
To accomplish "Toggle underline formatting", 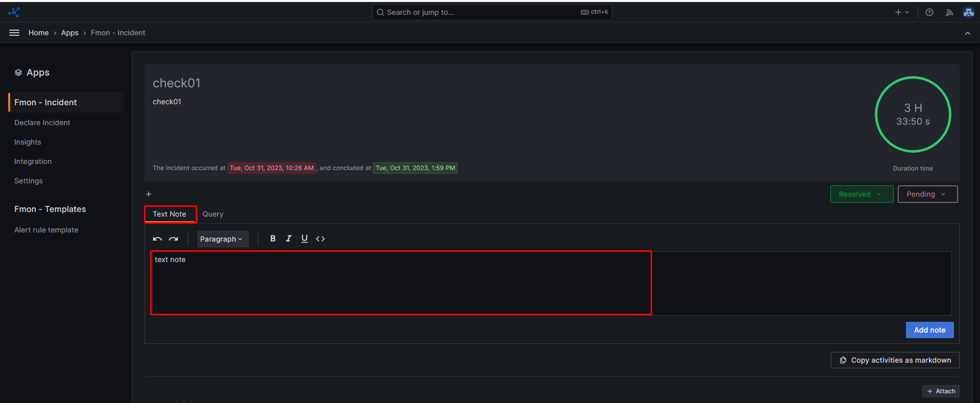I will (304, 239).
